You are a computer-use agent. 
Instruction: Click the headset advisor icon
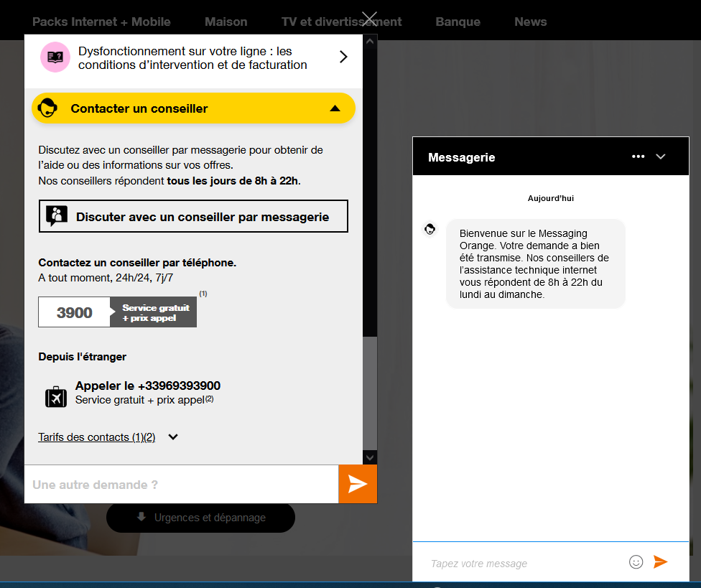point(47,108)
